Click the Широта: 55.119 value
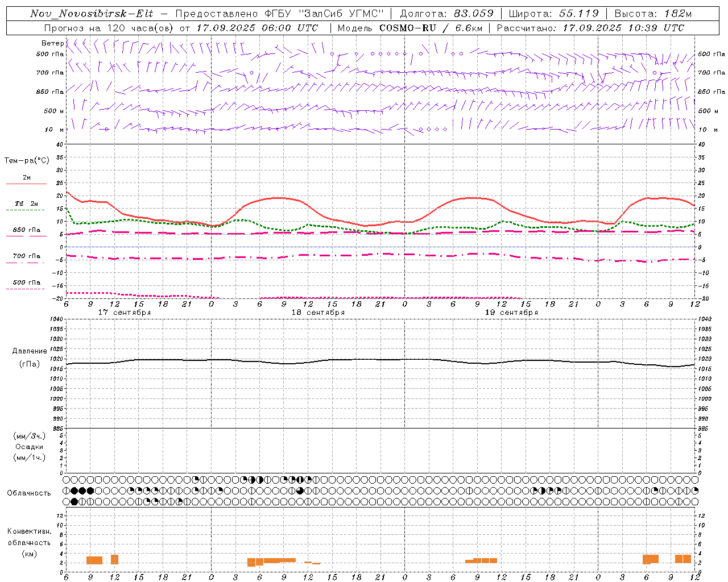This screenshot has width=728, height=582. (554, 14)
